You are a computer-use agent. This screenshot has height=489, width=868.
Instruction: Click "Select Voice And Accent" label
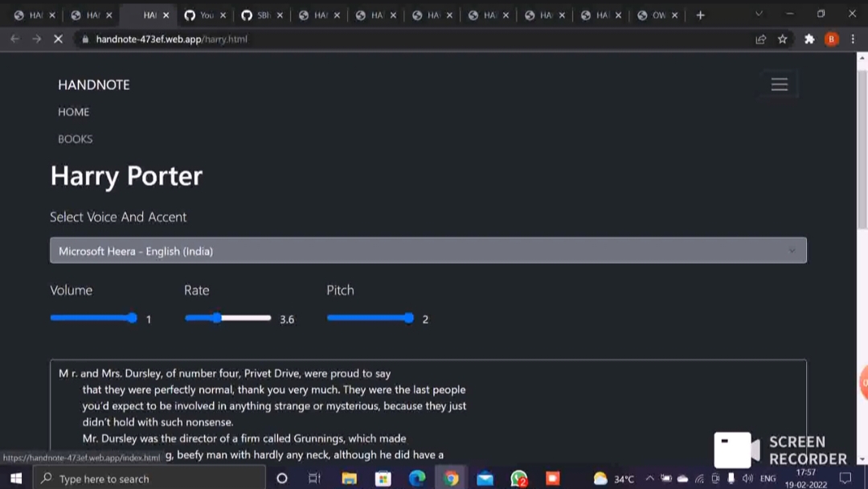118,217
